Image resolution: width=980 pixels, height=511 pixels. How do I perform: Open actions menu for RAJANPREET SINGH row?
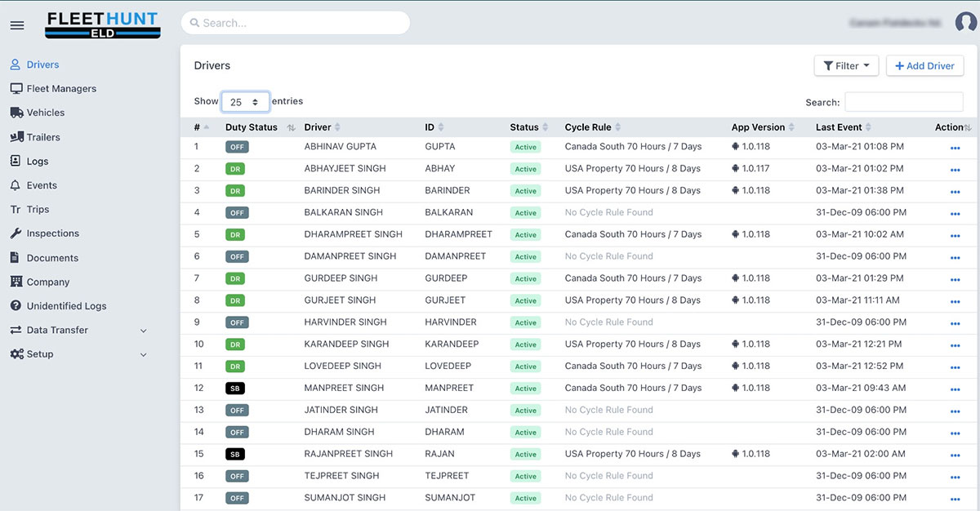955,455
